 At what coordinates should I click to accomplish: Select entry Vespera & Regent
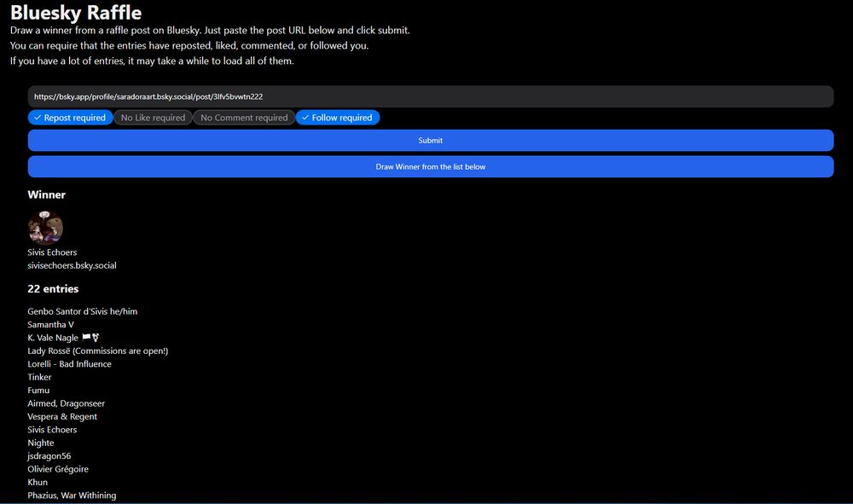(x=62, y=416)
